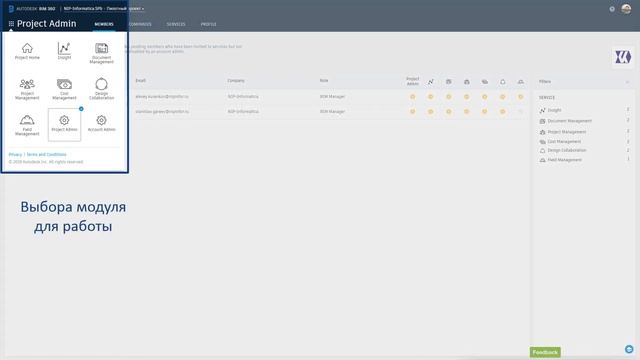640x360 pixels.
Task: Sort by the Company column header
Action: click(236, 81)
